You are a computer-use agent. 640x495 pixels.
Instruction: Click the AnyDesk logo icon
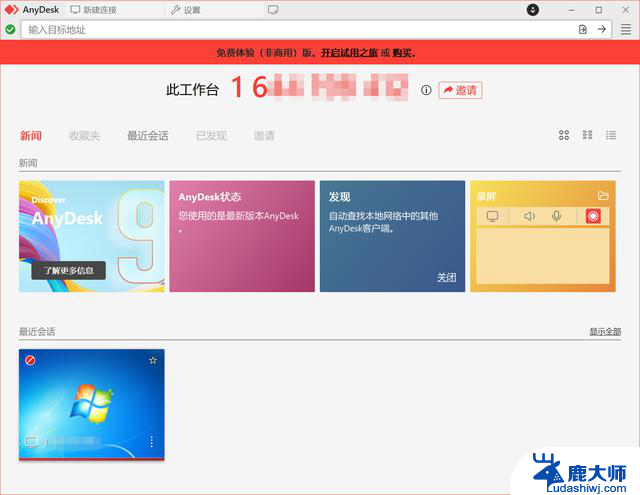(11, 9)
